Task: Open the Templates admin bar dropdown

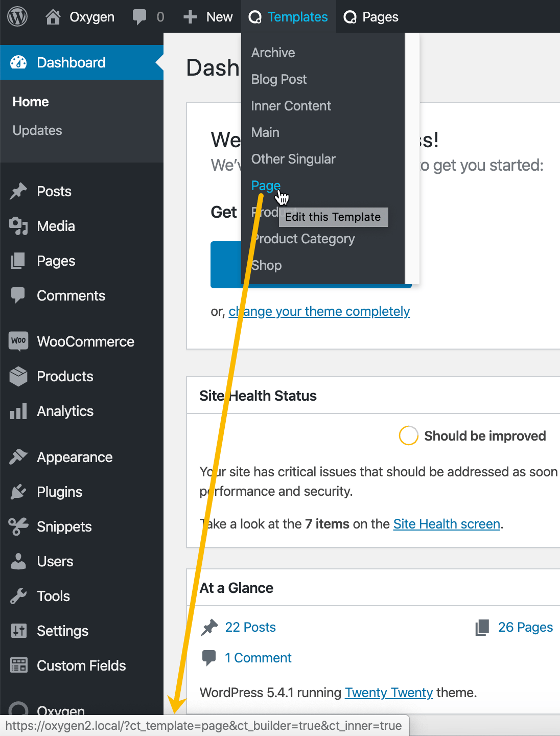Action: pos(288,17)
